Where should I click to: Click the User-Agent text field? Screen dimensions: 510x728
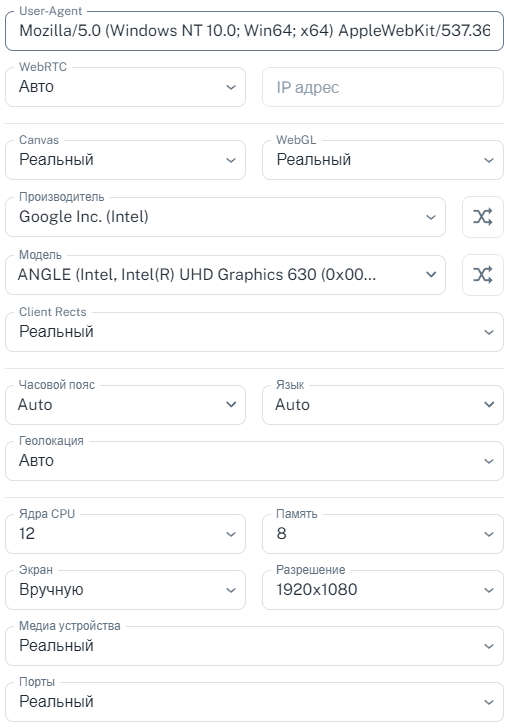(x=254, y=31)
